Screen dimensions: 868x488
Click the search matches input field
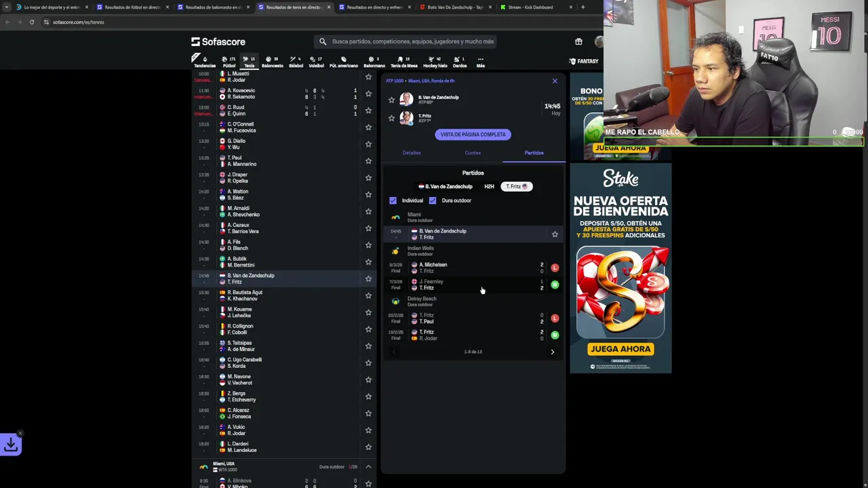[407, 41]
